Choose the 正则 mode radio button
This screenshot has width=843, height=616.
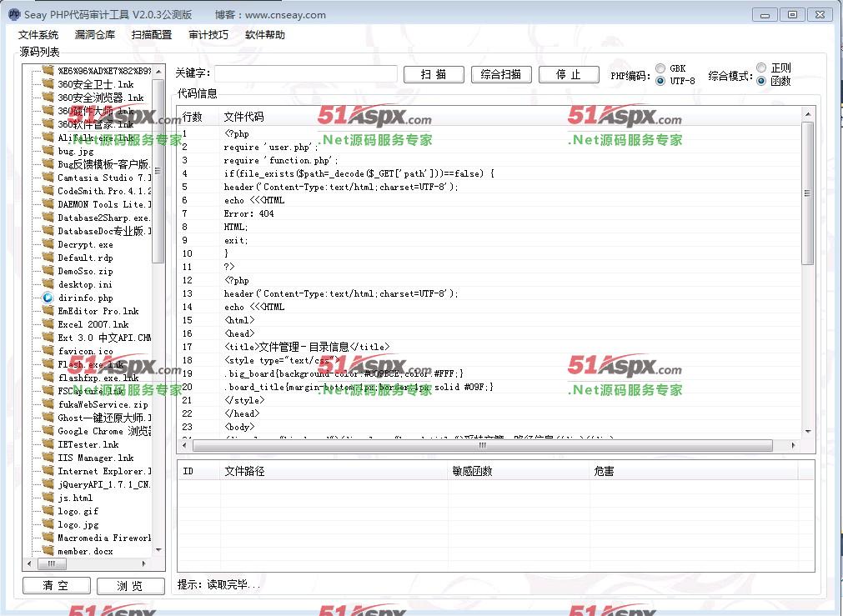(x=761, y=68)
